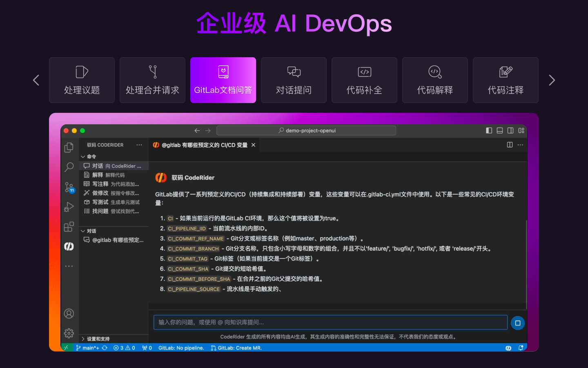Click the CI_COMMIT_SHA variable code
This screenshot has width=588, height=368.
(188, 269)
